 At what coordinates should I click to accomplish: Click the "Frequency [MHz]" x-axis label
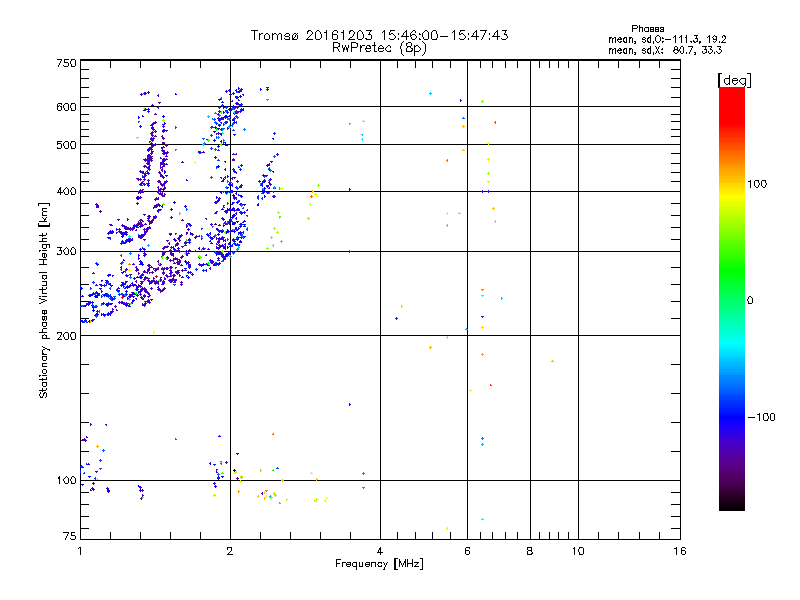pos(379,564)
